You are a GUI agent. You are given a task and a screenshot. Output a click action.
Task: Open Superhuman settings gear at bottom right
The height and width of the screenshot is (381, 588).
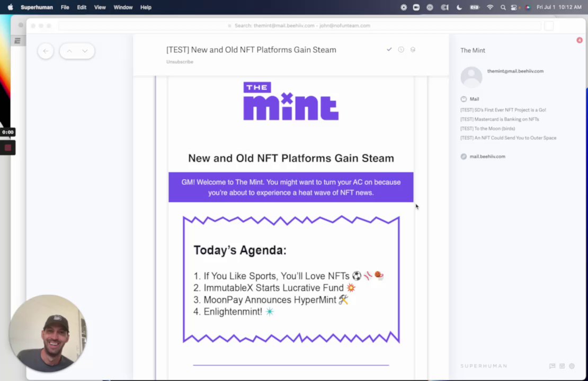click(x=572, y=366)
